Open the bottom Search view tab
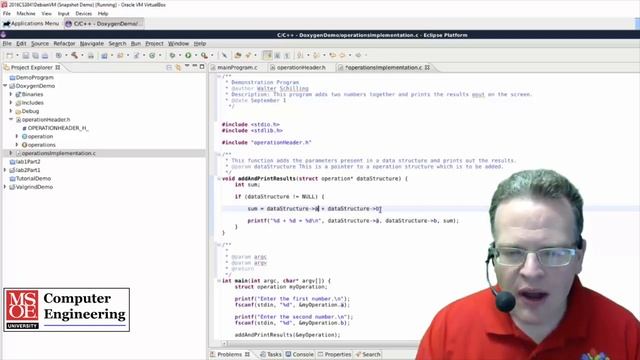The height and width of the screenshot is (360, 640). point(368,354)
